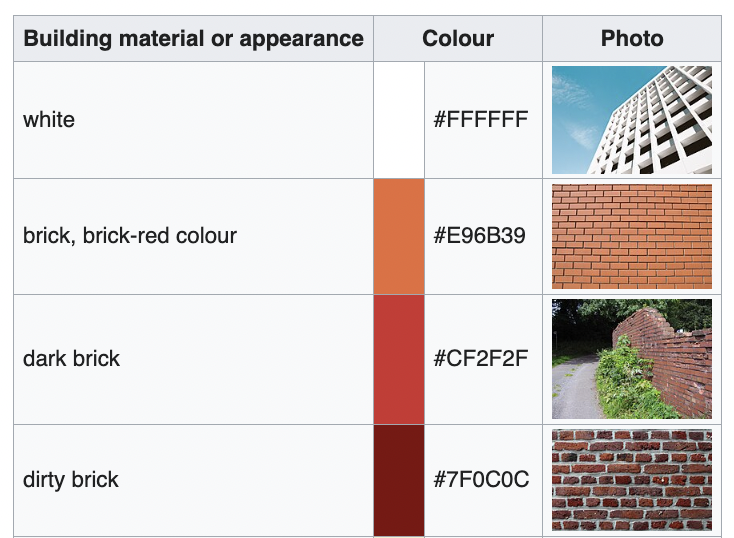Select the #7F0C0C hex code text
Screen dimensions: 734x538
481,479
